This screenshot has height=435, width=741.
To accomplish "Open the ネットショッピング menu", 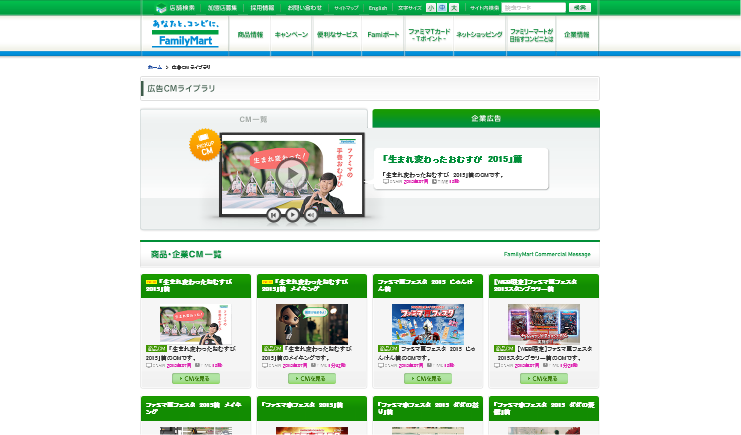I will coord(479,35).
